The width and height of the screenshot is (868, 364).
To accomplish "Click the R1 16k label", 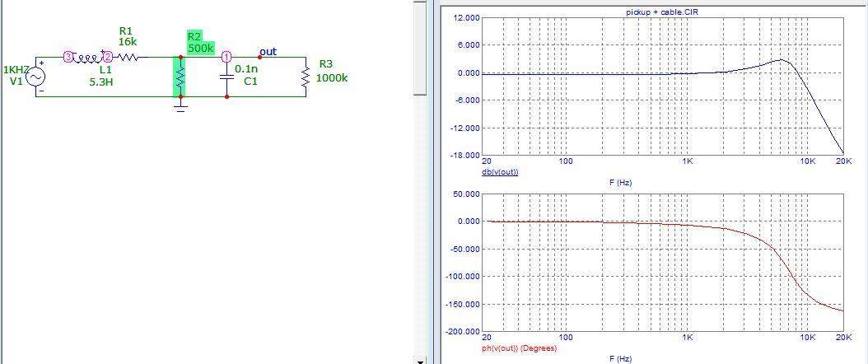I will point(127,36).
